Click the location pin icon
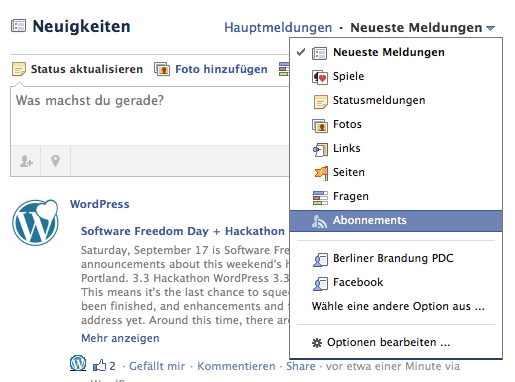 click(55, 161)
